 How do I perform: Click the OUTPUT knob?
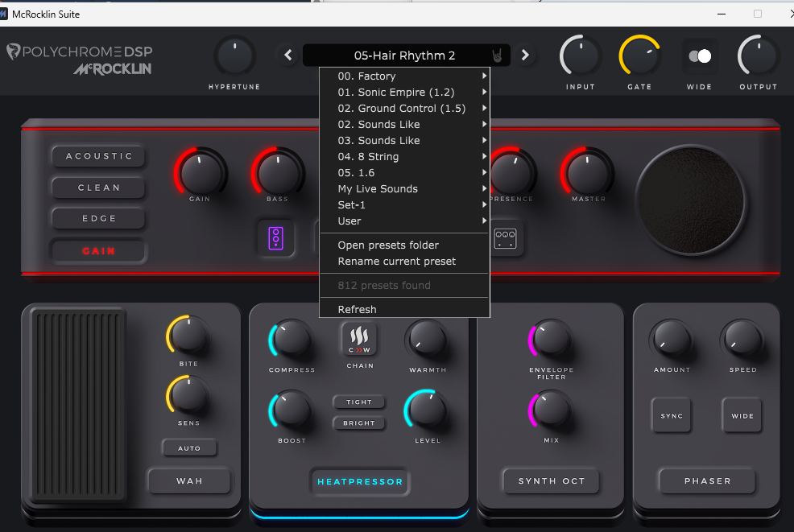758,56
